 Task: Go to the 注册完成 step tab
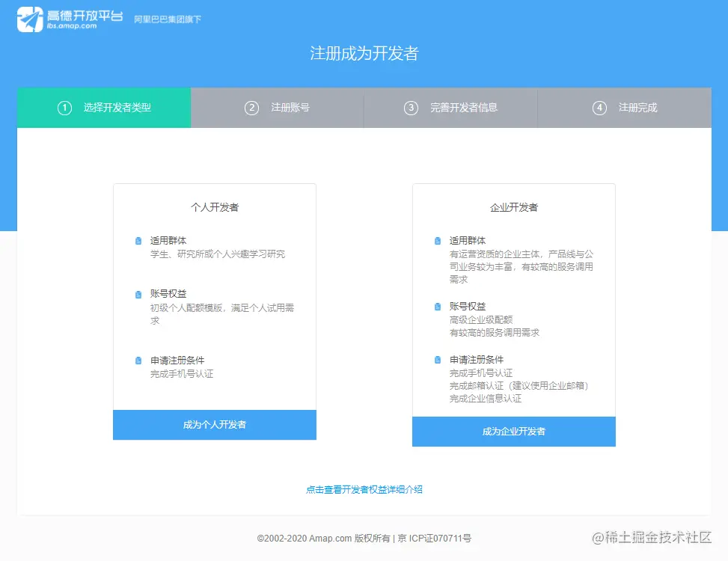tap(624, 108)
